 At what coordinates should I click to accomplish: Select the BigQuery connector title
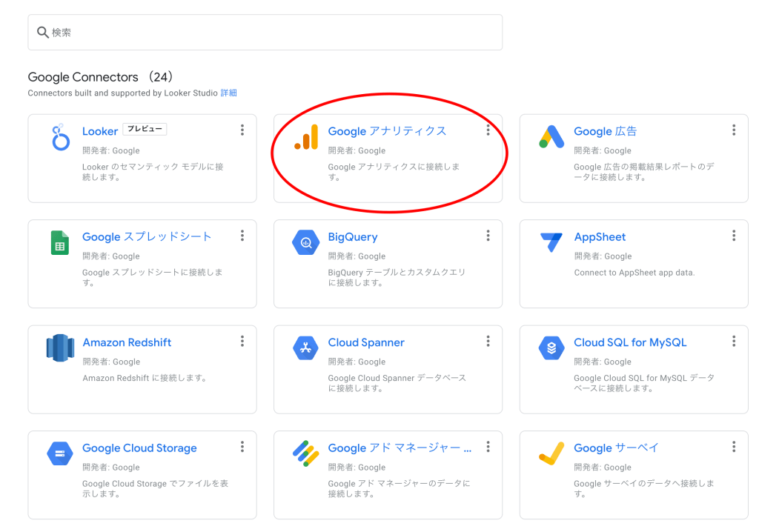click(x=353, y=236)
